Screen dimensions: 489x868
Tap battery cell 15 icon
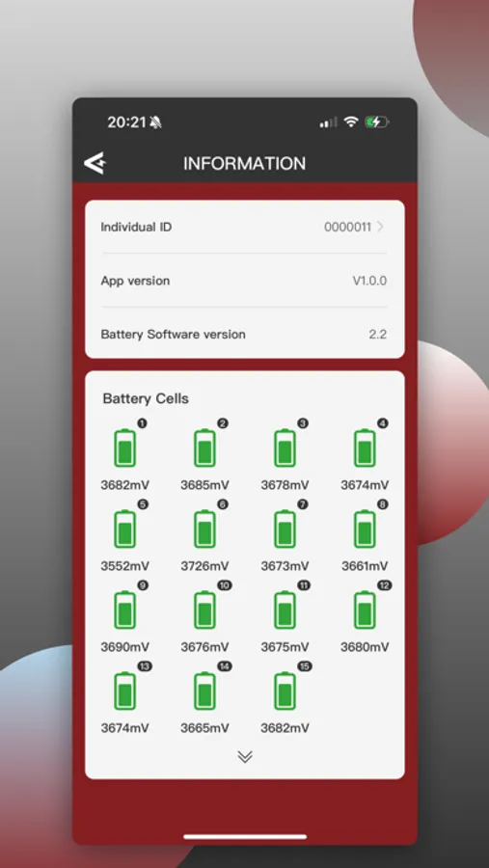[x=285, y=691]
